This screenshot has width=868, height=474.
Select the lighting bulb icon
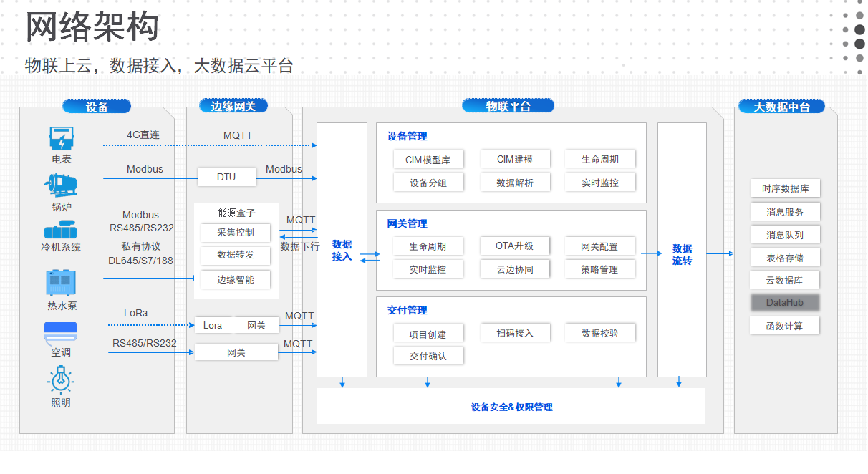click(61, 379)
